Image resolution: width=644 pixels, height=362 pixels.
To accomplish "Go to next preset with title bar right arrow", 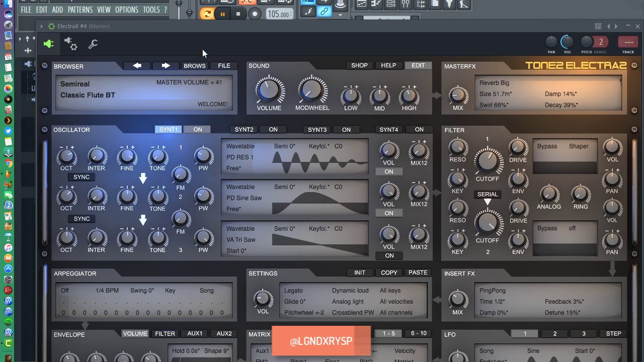I will (617, 26).
